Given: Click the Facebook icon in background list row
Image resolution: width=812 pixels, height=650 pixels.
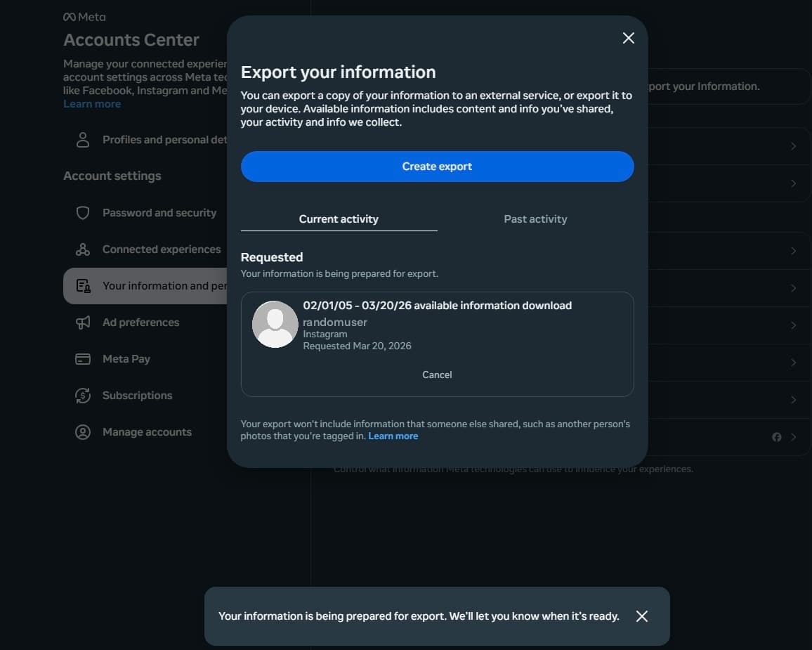Looking at the screenshot, I should click(x=776, y=437).
